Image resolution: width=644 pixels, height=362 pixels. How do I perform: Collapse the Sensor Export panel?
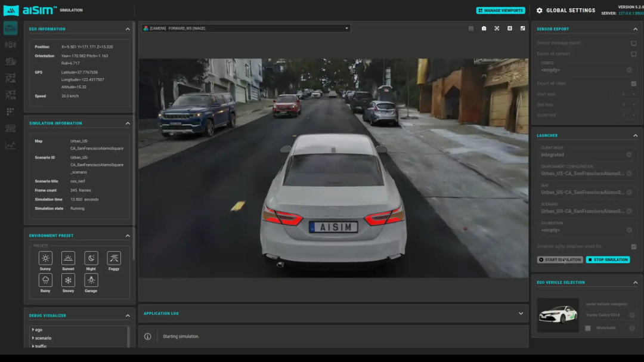pyautogui.click(x=636, y=29)
